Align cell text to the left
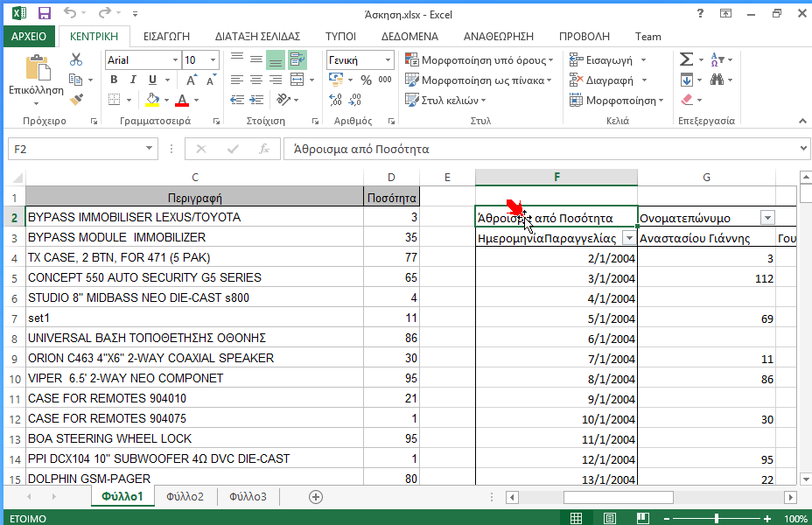This screenshot has width=812, height=525. [x=236, y=80]
